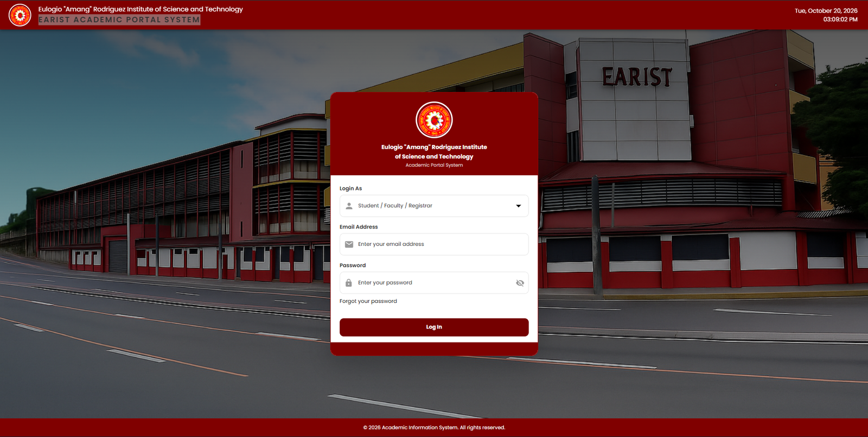Viewport: 868px width, 437px height.
Task: Click the institute name on the login card
Action: pyautogui.click(x=434, y=151)
